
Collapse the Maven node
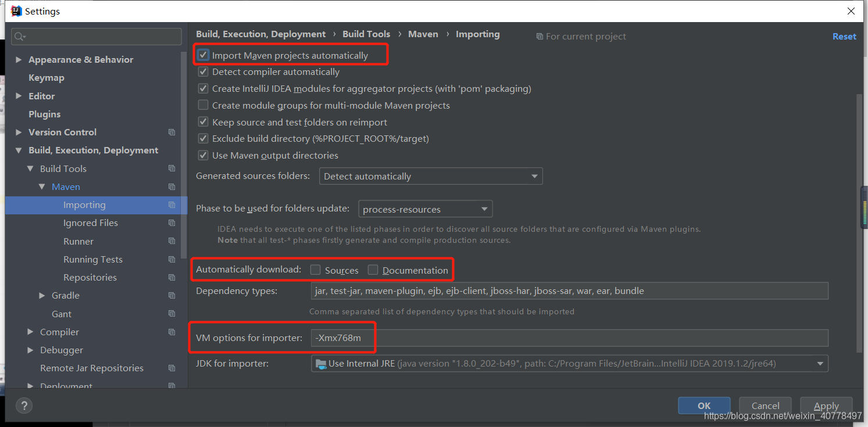pyautogui.click(x=42, y=187)
